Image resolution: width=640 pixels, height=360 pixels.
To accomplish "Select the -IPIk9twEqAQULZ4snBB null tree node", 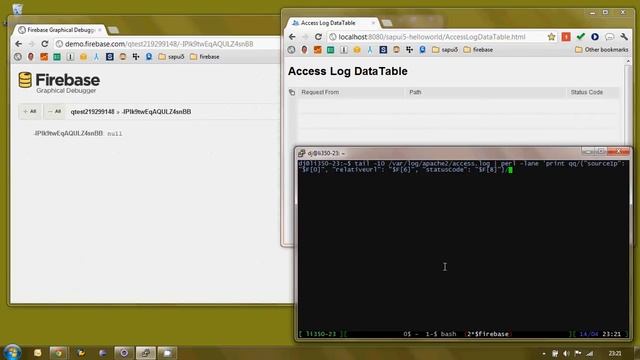I will (x=78, y=133).
